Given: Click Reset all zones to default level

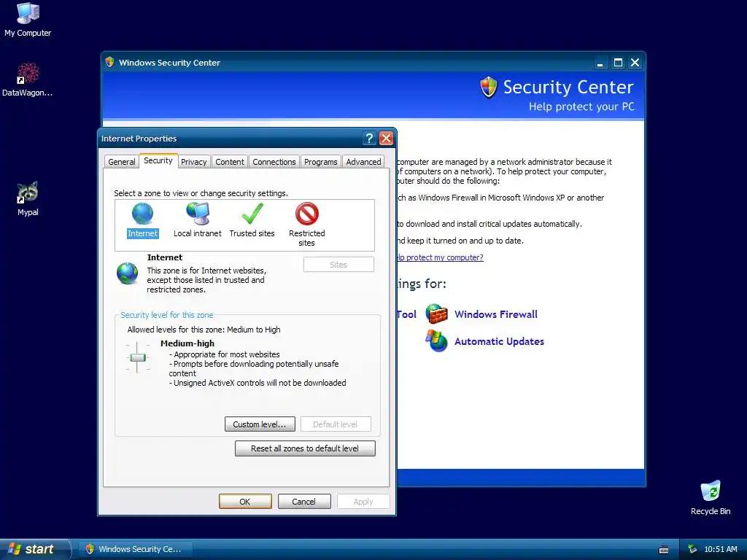Looking at the screenshot, I should [x=305, y=448].
